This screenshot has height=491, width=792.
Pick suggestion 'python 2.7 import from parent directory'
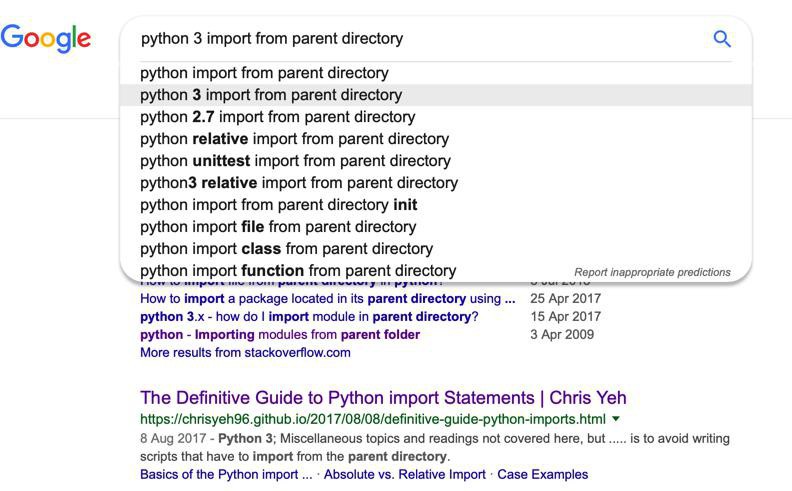[x=436, y=117]
